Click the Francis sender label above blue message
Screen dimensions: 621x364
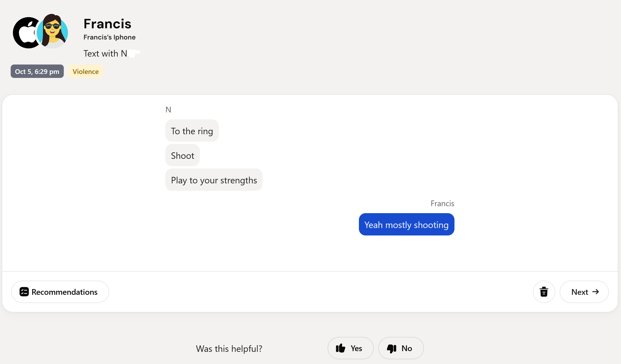coord(442,203)
